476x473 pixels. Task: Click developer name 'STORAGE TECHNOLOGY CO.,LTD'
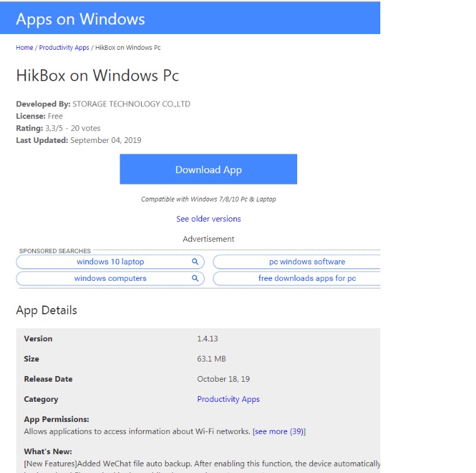[132, 104]
